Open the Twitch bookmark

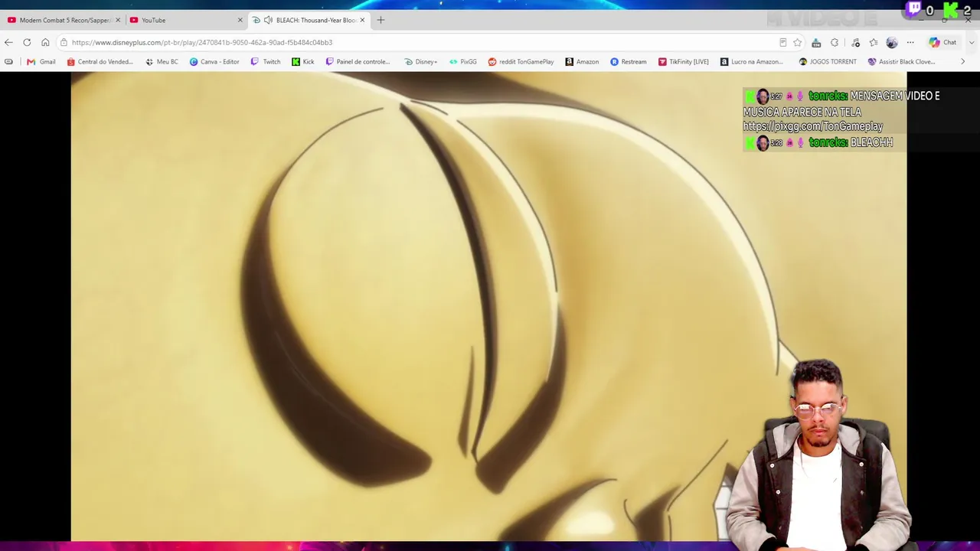[x=266, y=61]
